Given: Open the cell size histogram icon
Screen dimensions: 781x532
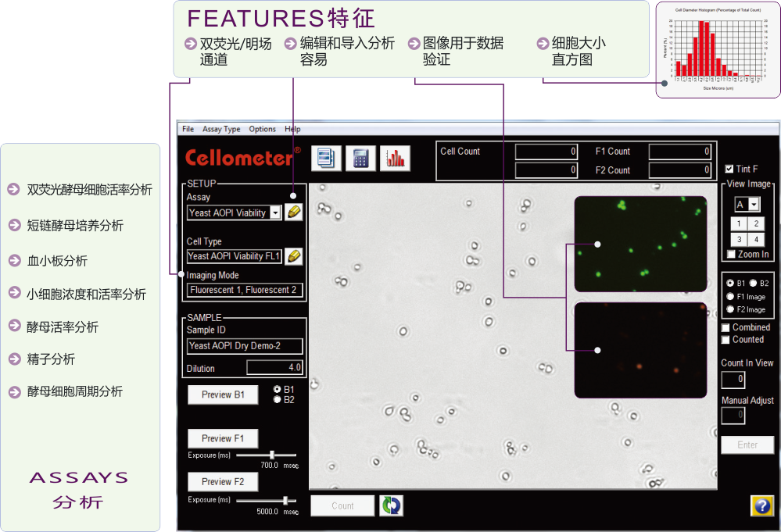Looking at the screenshot, I should pyautogui.click(x=393, y=158).
